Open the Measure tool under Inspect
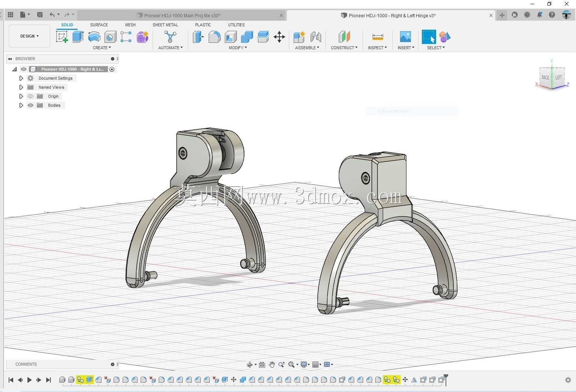The image size is (576, 392). (377, 37)
